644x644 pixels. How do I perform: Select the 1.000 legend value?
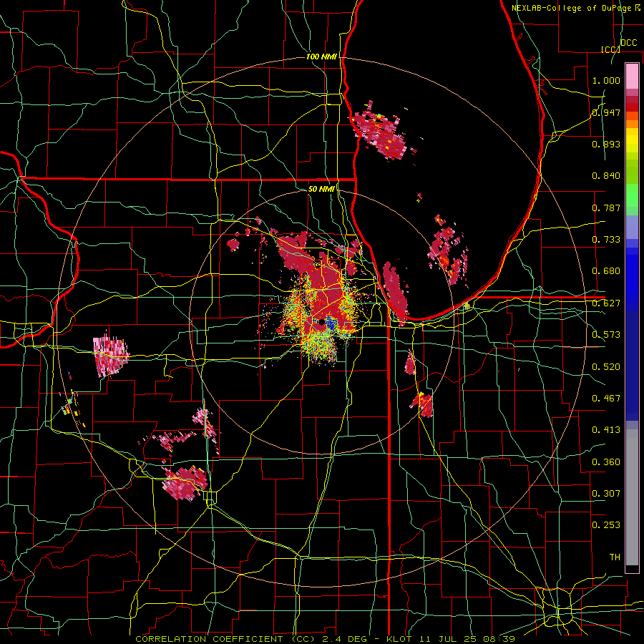(606, 80)
